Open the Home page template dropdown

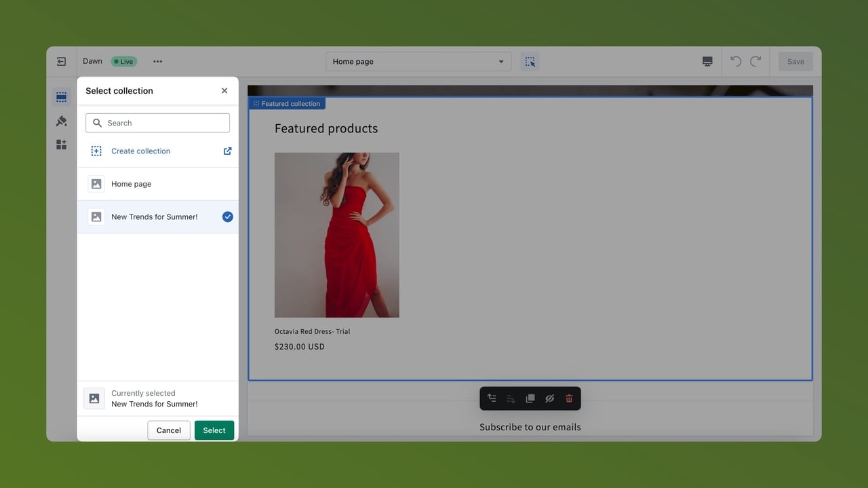(x=418, y=61)
